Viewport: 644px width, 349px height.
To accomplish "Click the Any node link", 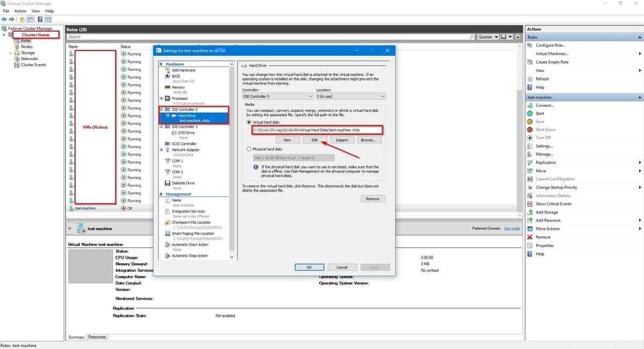I will pos(511,228).
